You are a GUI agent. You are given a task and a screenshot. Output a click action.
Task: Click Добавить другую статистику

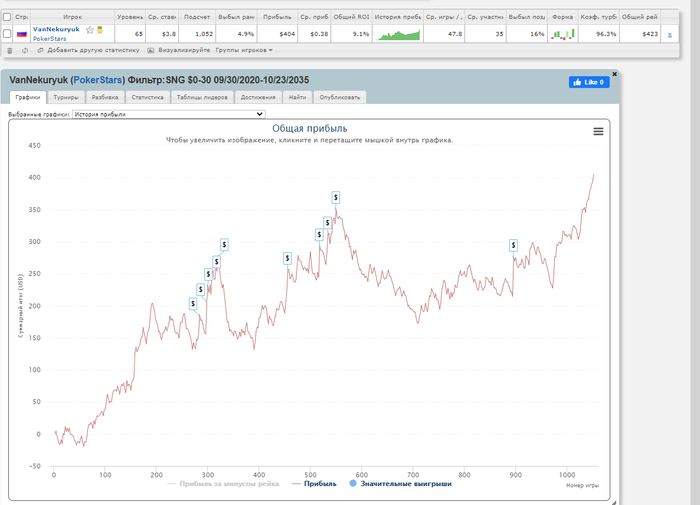[88, 50]
